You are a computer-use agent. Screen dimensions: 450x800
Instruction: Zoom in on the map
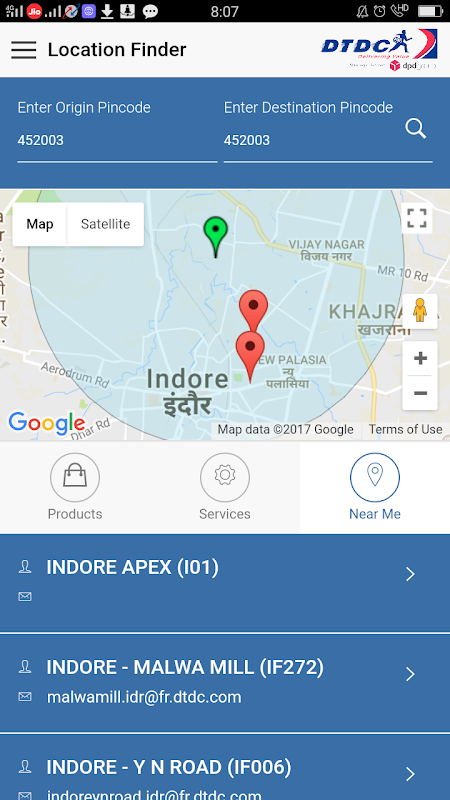pos(420,358)
